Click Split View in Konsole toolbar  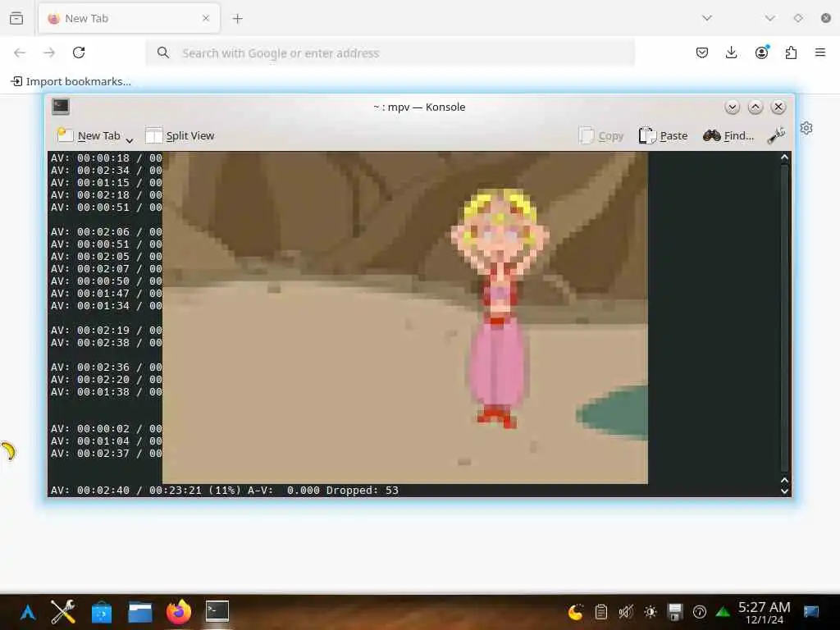(x=180, y=135)
